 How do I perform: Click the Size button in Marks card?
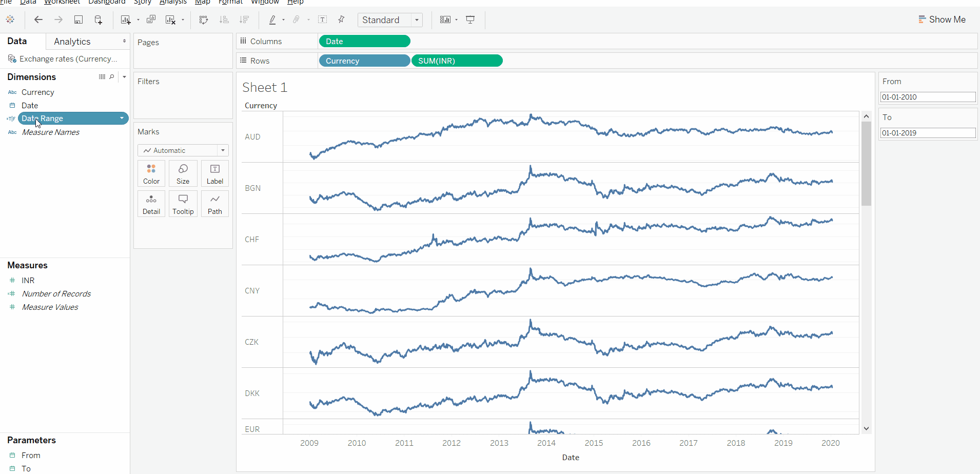[x=183, y=173]
